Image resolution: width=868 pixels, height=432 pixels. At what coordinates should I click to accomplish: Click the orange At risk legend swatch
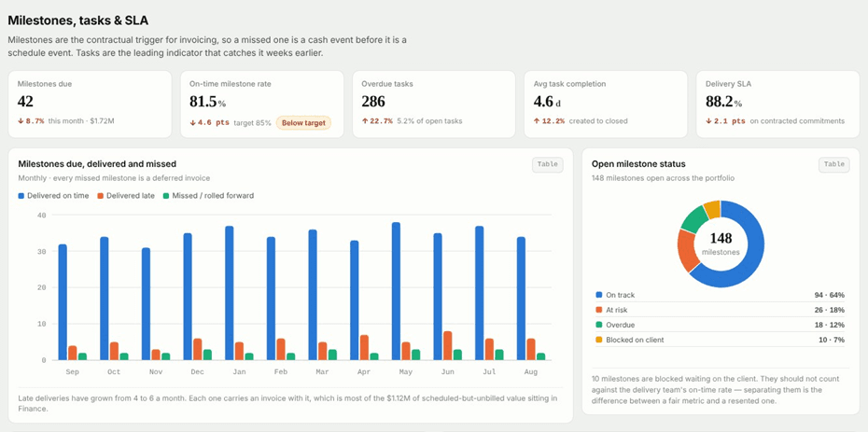pos(598,311)
